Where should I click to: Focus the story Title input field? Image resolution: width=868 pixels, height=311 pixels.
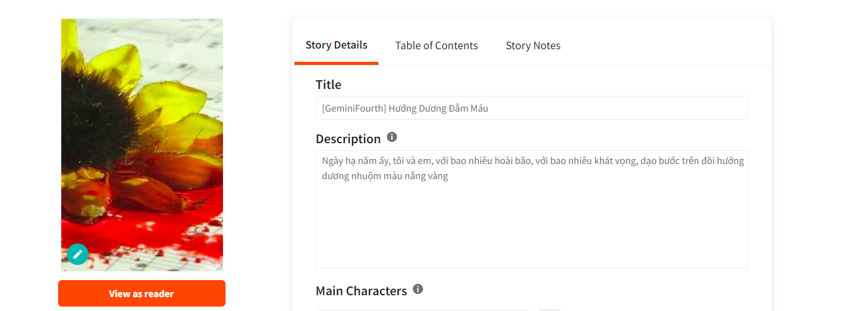point(531,108)
